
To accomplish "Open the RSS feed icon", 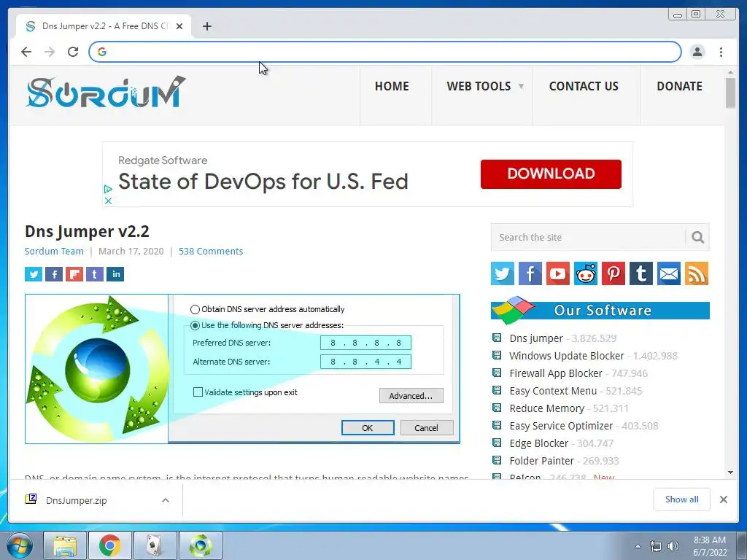I will [697, 273].
